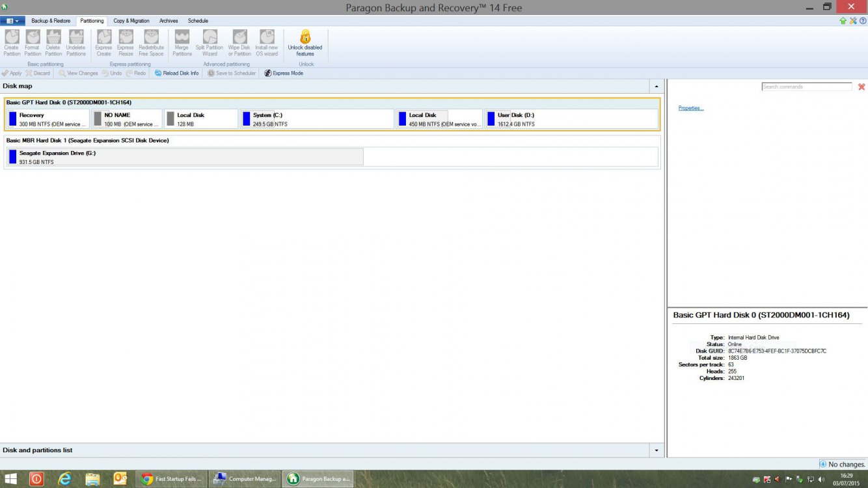Open Outlook from the taskbar

(x=120, y=479)
